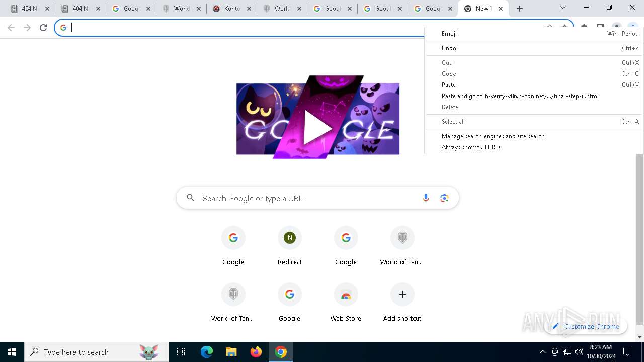Play the Google Halloween doodle

pos(318,128)
